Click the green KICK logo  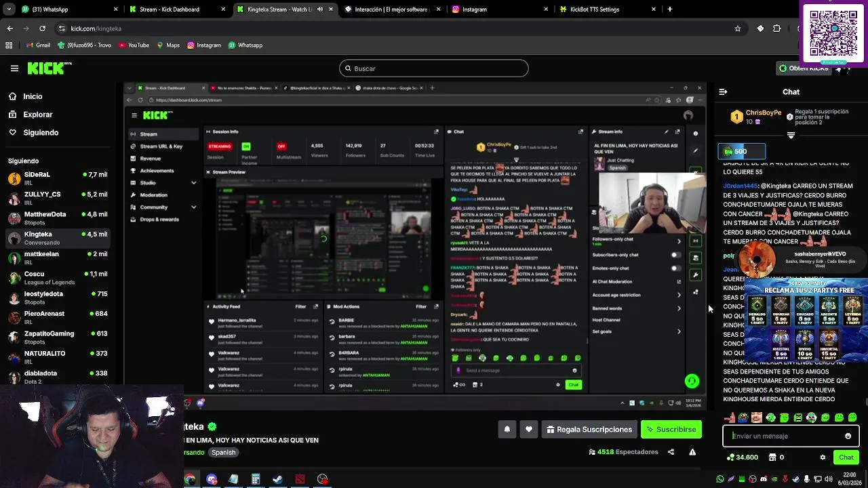coord(50,68)
